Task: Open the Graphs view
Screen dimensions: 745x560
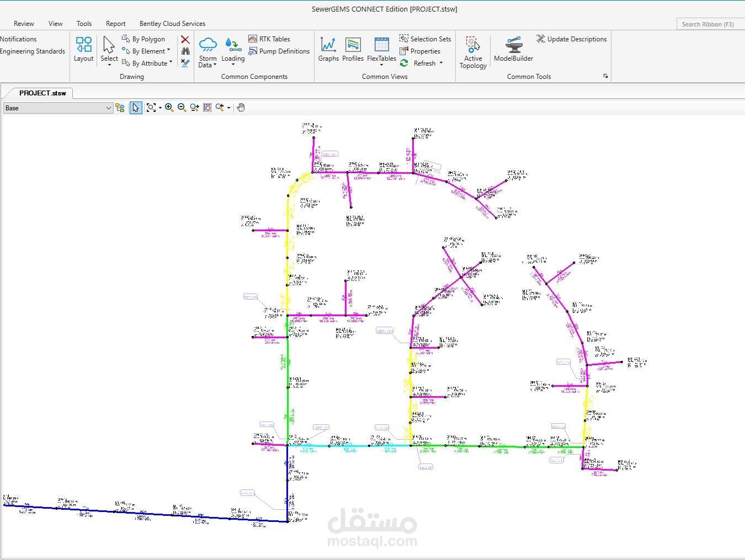Action: tap(328, 49)
